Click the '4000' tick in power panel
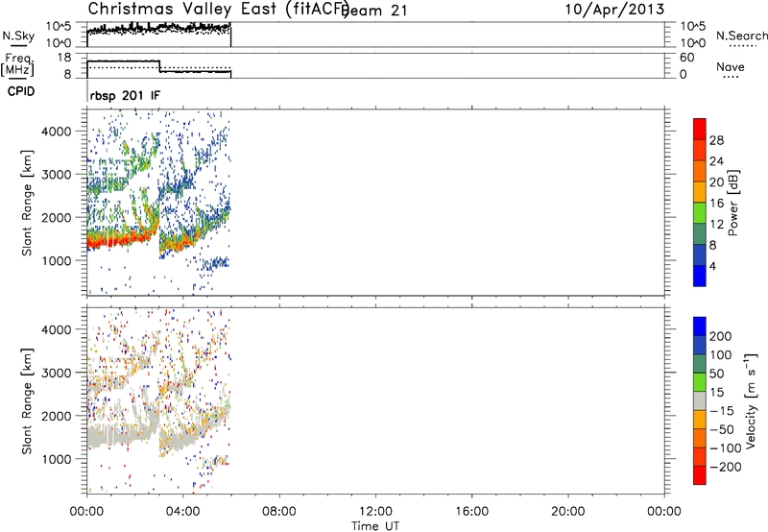 coord(57,132)
